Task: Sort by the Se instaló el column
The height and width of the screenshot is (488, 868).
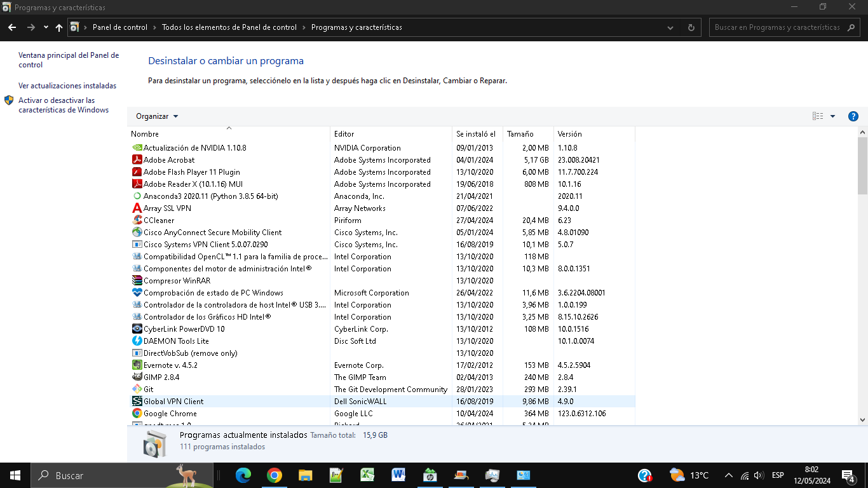Action: 476,134
